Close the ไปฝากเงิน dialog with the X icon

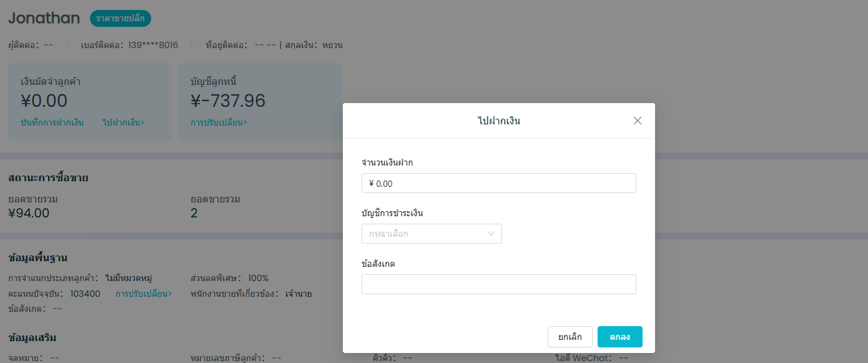[637, 121]
